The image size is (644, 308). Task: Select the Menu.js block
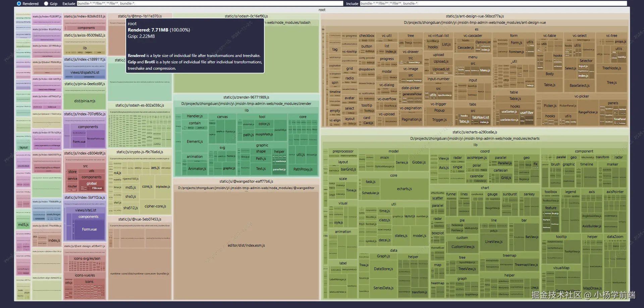pyautogui.click(x=485, y=70)
